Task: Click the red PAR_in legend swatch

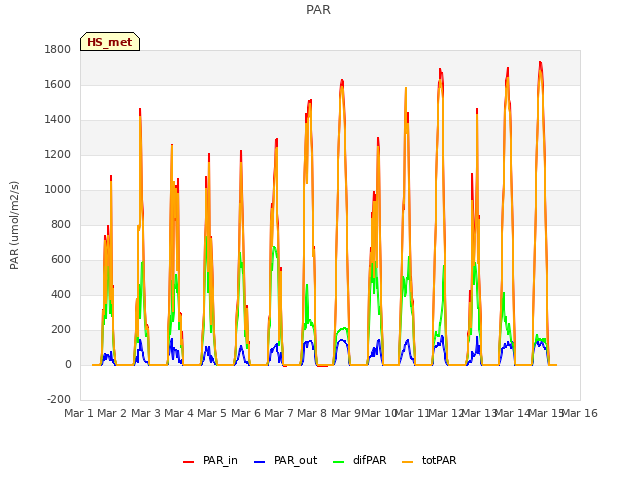Action: (189, 462)
